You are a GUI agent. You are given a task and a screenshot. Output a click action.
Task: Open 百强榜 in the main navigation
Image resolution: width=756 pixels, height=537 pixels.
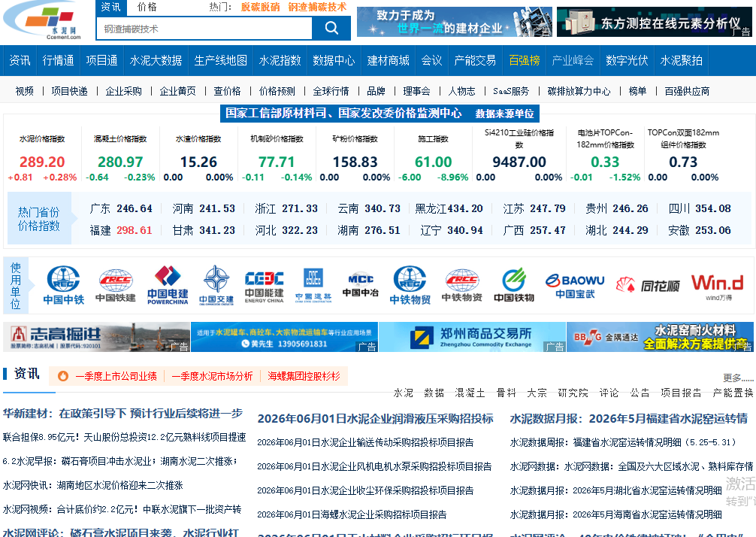(524, 60)
